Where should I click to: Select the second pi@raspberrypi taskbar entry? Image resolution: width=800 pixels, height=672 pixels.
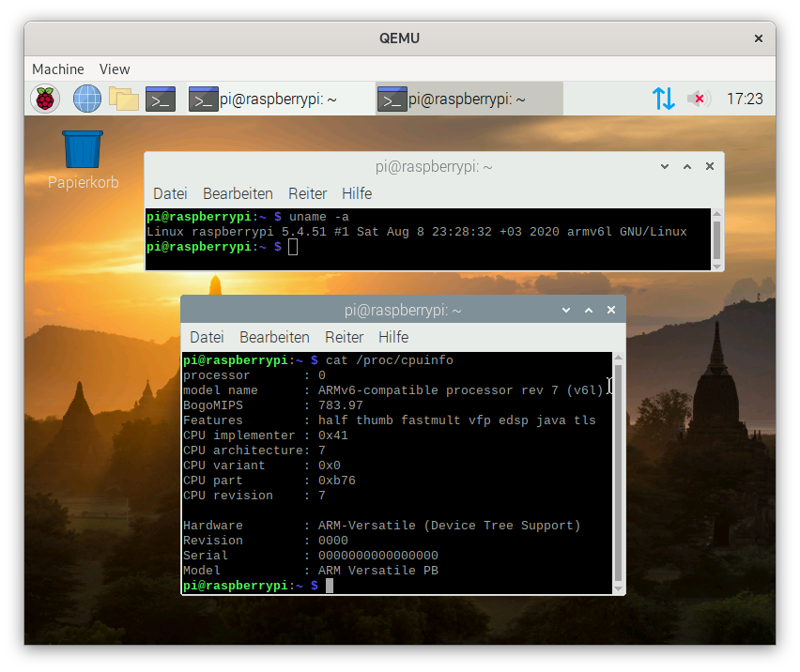point(469,99)
